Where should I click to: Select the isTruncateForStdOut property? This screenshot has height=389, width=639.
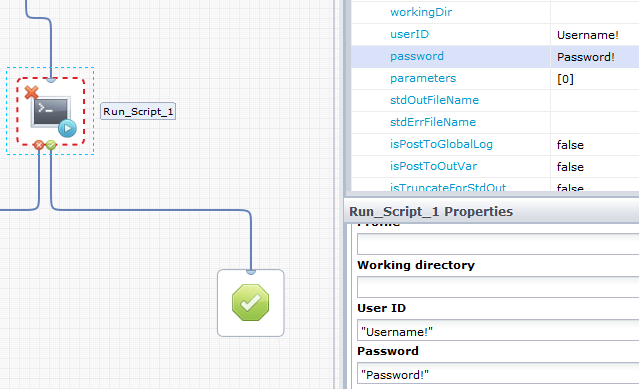(448, 187)
